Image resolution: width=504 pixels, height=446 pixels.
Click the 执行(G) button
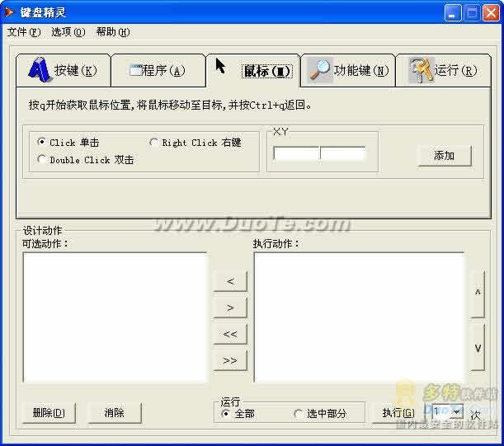click(398, 413)
